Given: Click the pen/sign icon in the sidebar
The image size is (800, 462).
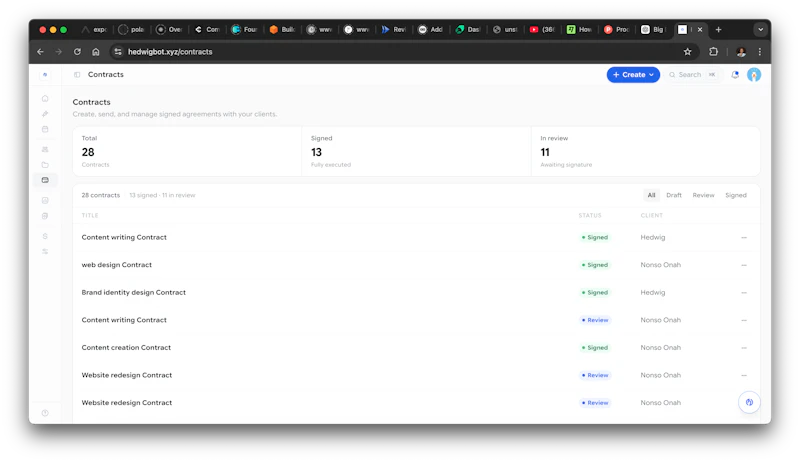Looking at the screenshot, I should coord(45,114).
